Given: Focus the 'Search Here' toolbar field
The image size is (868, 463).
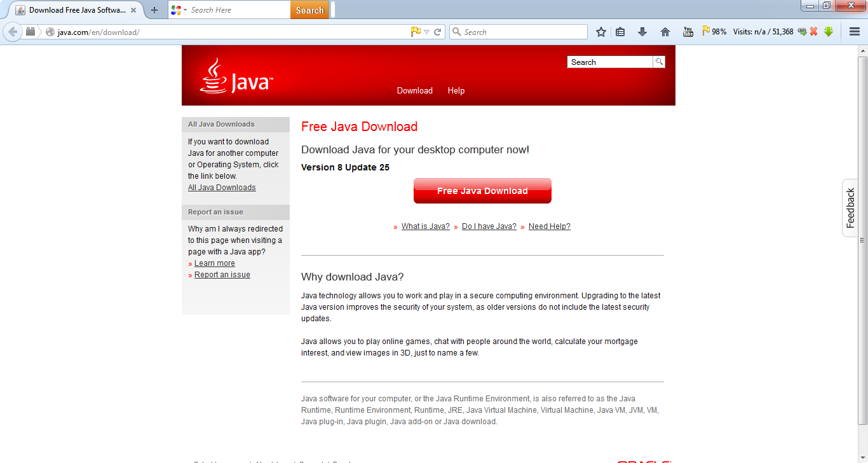Looking at the screenshot, I should click(240, 10).
